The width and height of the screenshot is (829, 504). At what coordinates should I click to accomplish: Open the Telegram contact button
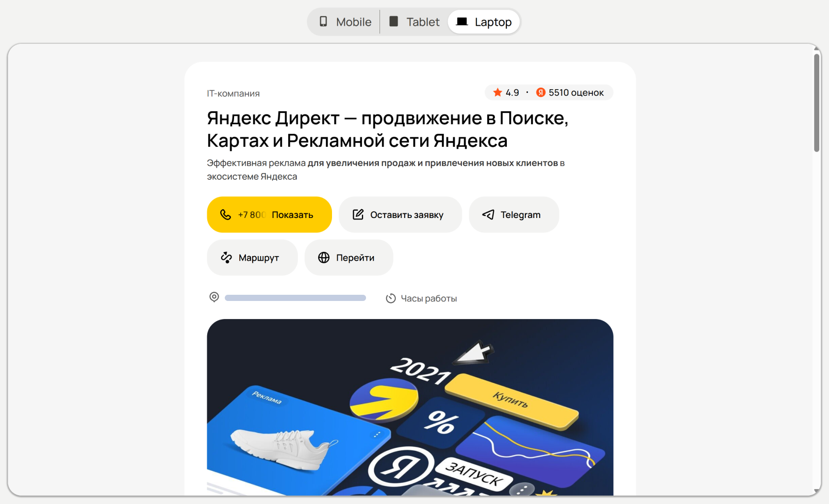(x=514, y=214)
